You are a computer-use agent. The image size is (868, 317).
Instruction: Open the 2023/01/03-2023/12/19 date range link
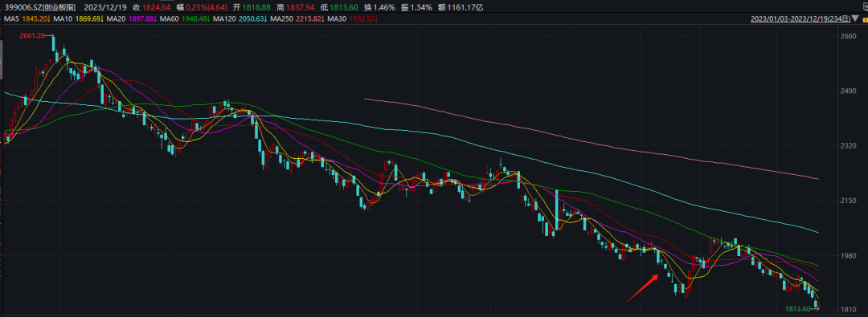(x=800, y=18)
